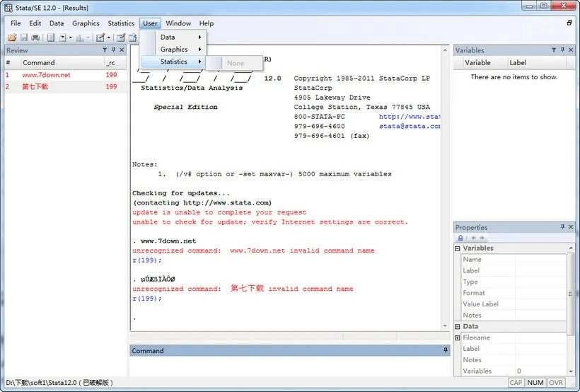Open the Data menu in menu bar
The image size is (580, 392).
57,23
